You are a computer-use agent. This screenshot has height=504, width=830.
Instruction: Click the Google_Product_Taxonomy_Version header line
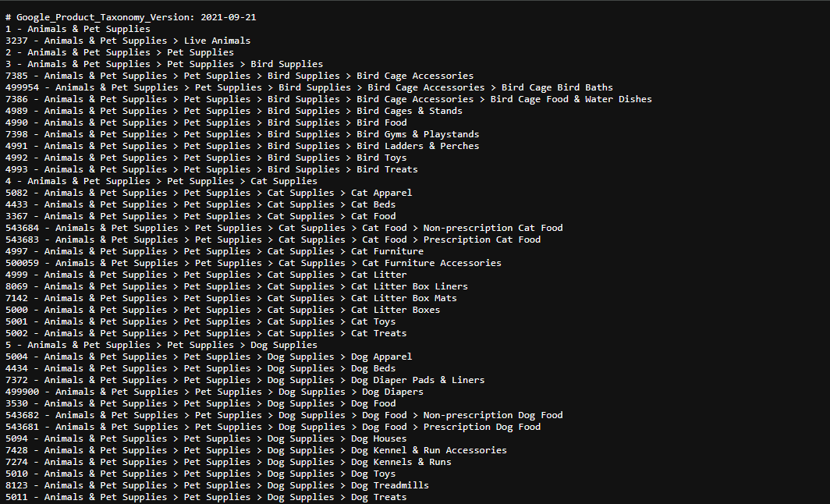pos(131,17)
